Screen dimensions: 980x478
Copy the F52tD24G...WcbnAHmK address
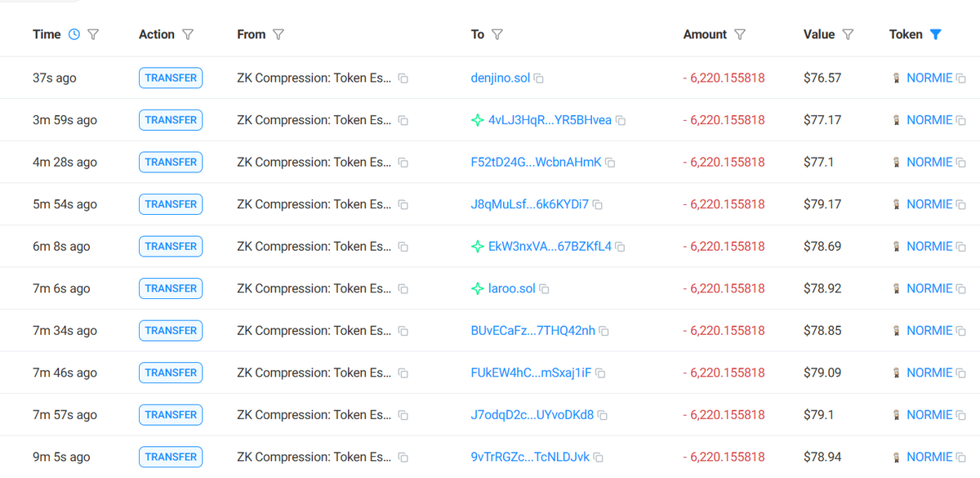610,163
